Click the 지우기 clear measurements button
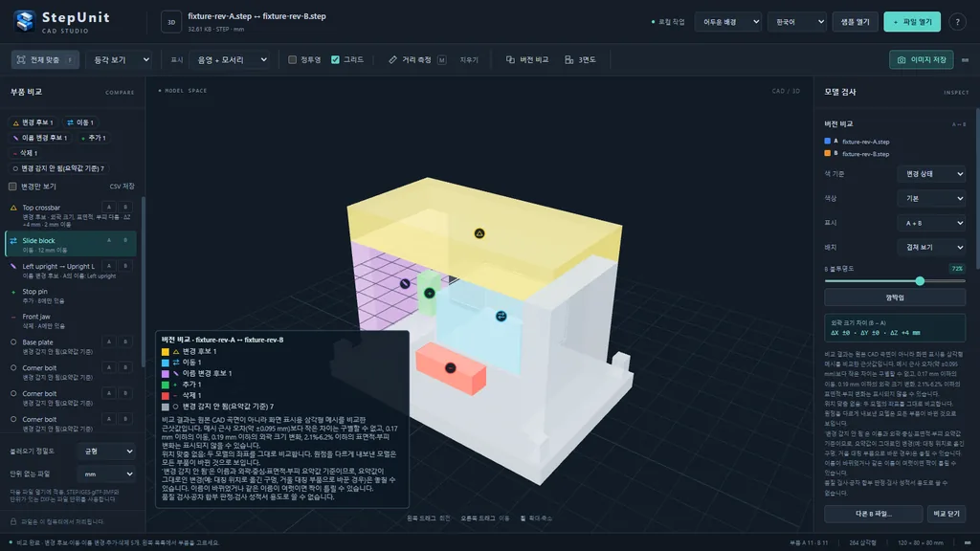Image resolution: width=980 pixels, height=551 pixels. (x=469, y=60)
